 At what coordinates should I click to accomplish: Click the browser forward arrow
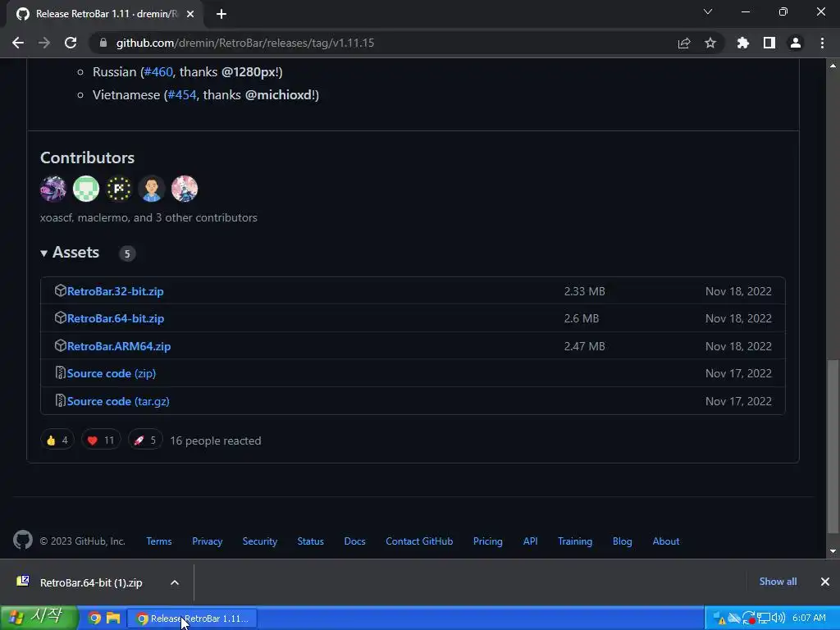point(44,43)
